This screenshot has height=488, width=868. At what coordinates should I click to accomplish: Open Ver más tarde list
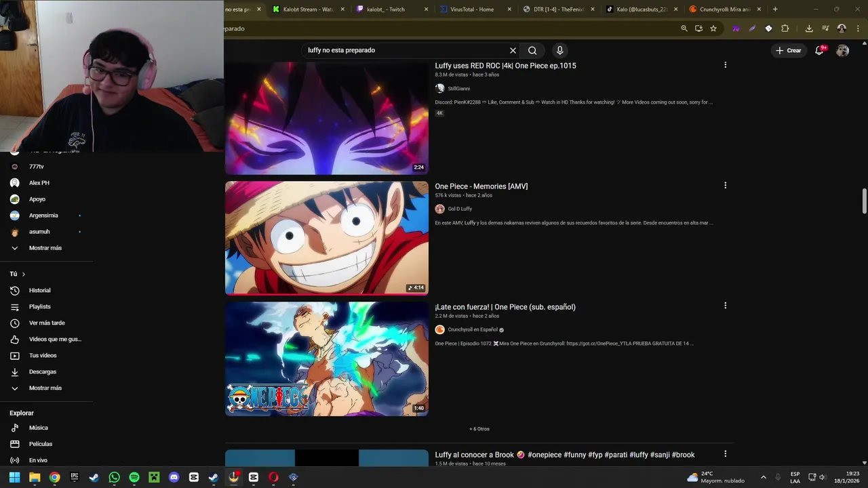pyautogui.click(x=46, y=323)
